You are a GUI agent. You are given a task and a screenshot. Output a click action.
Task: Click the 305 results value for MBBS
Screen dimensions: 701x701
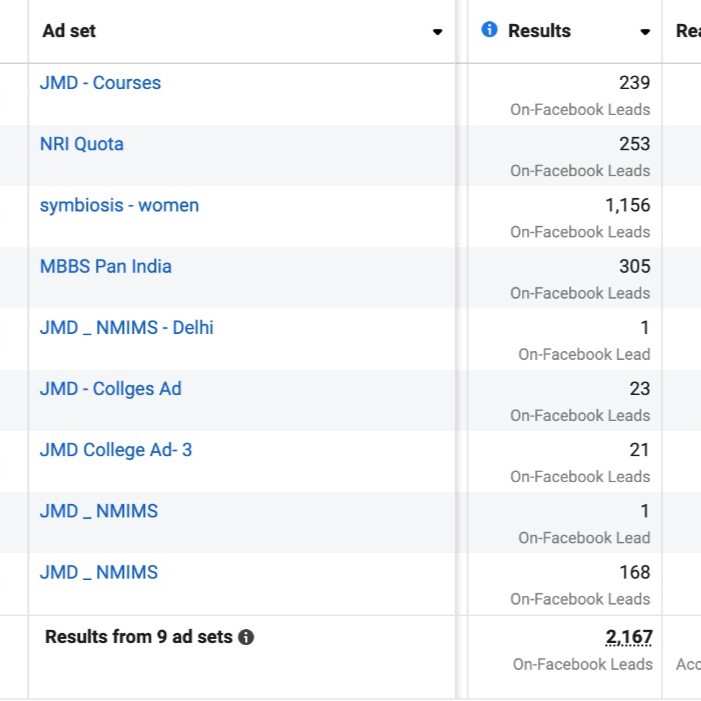pyautogui.click(x=634, y=266)
